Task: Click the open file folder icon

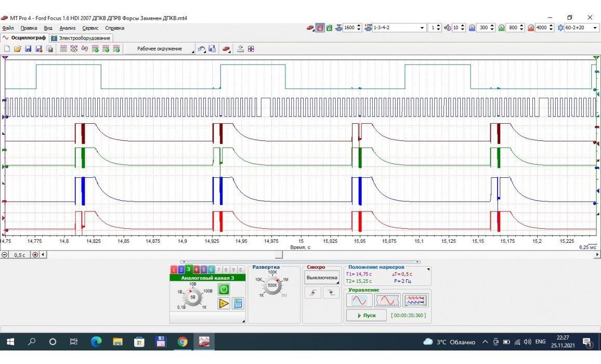Action: click(17, 49)
